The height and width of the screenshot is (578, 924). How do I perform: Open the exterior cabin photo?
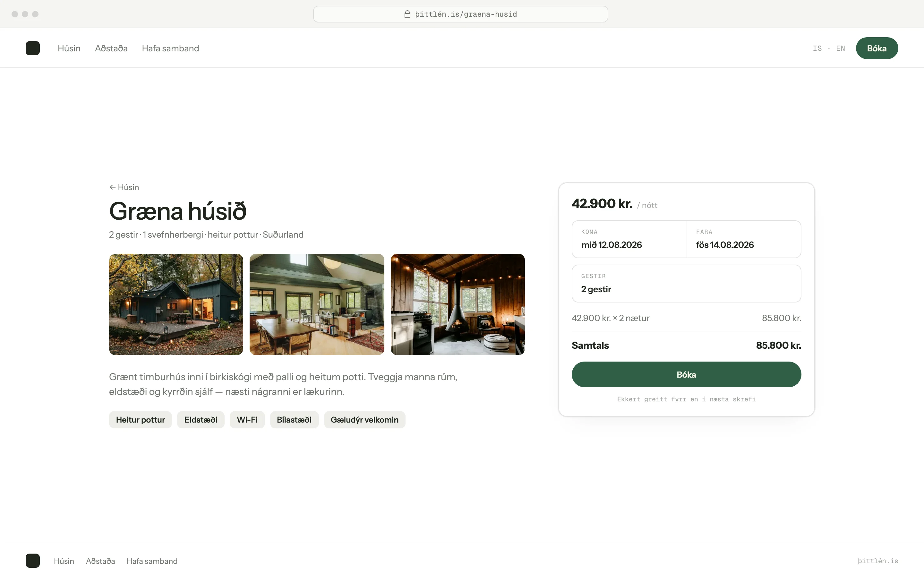coord(176,304)
